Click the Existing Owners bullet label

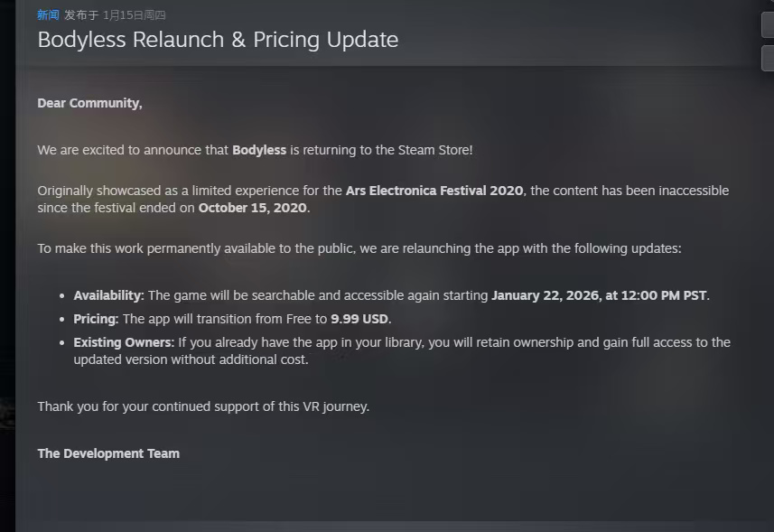pos(124,342)
